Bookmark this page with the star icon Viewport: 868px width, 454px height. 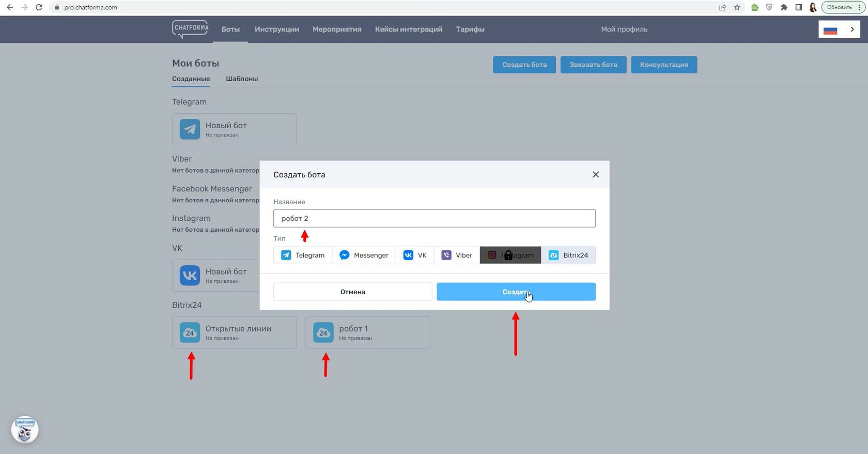737,7
